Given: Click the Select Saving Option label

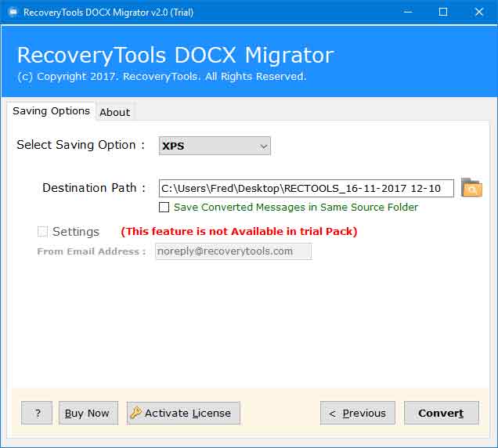Looking at the screenshot, I should click(x=81, y=145).
